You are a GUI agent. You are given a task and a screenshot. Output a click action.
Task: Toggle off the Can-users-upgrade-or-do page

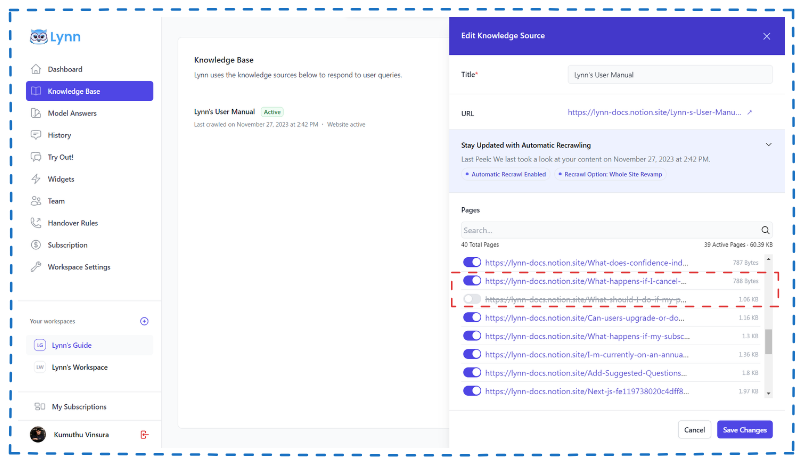[x=473, y=318]
